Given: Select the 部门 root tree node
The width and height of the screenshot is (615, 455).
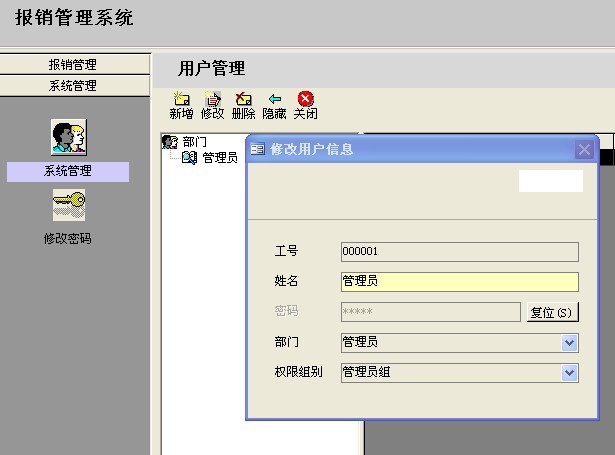Looking at the screenshot, I should tap(194, 142).
